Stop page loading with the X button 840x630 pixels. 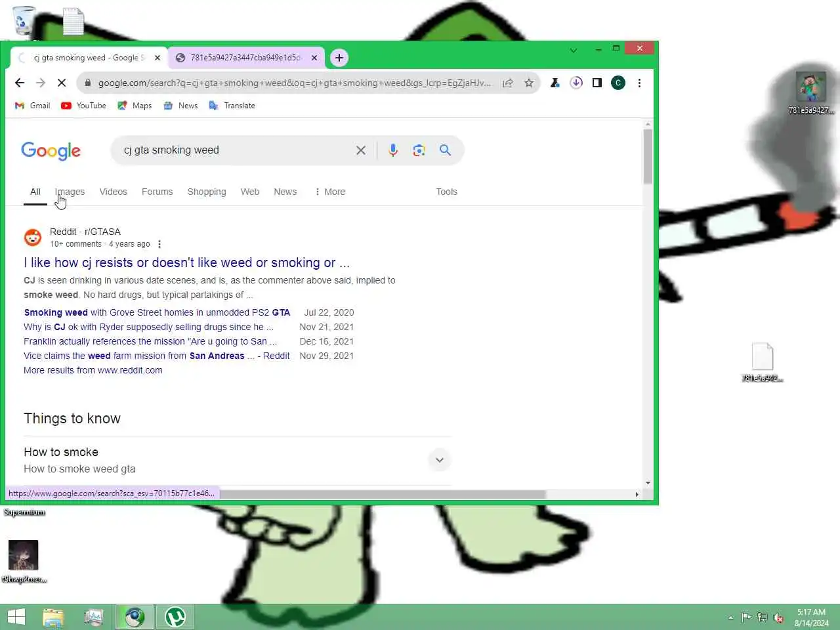point(61,83)
